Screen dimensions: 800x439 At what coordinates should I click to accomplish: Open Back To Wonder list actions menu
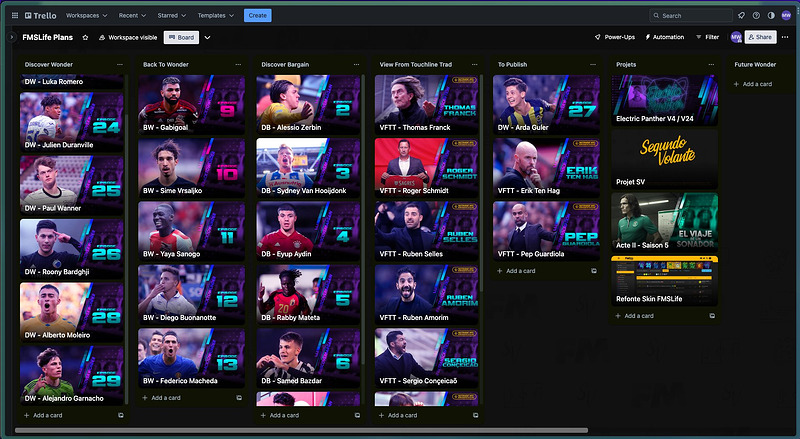(x=238, y=64)
